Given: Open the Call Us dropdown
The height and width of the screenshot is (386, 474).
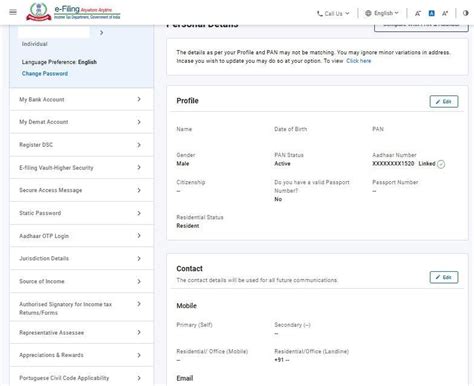Looking at the screenshot, I should click(333, 13).
